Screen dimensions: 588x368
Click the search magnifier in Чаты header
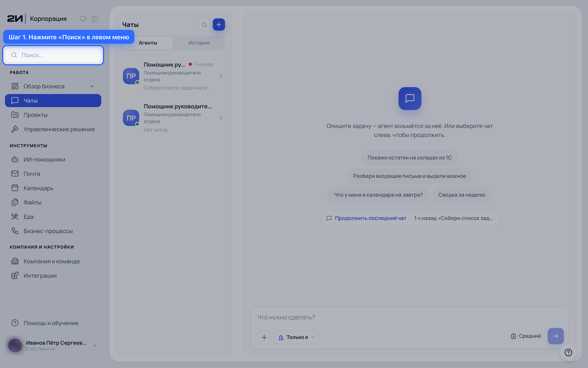pyautogui.click(x=204, y=25)
